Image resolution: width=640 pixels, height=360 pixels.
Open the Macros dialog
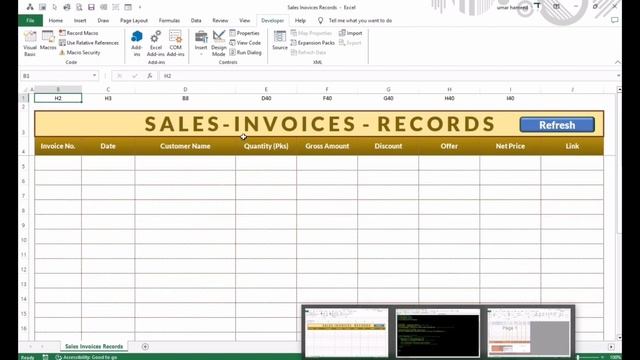(48, 40)
